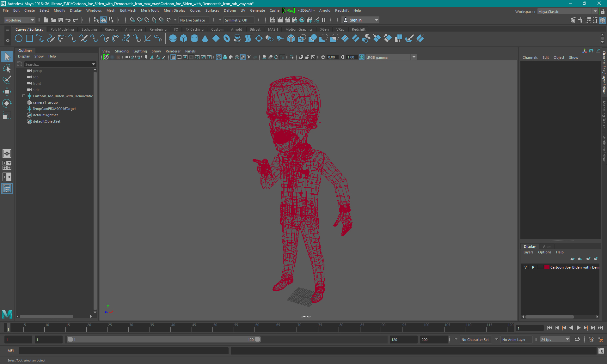This screenshot has width=607, height=364.
Task: Toggle layer visibility V box
Action: pyautogui.click(x=525, y=267)
